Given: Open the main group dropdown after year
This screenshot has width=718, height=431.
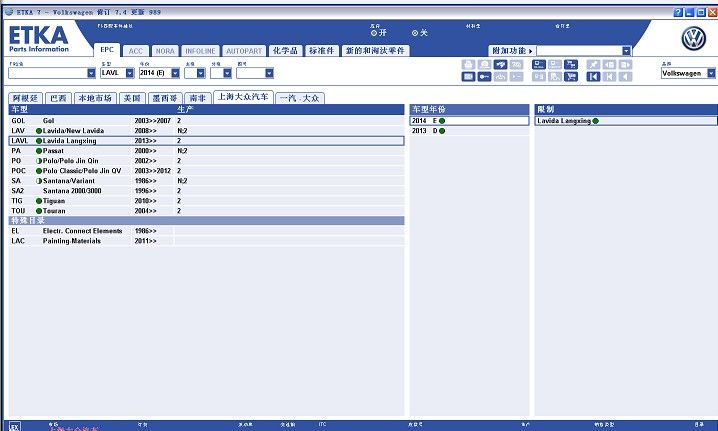Looking at the screenshot, I should pos(201,73).
